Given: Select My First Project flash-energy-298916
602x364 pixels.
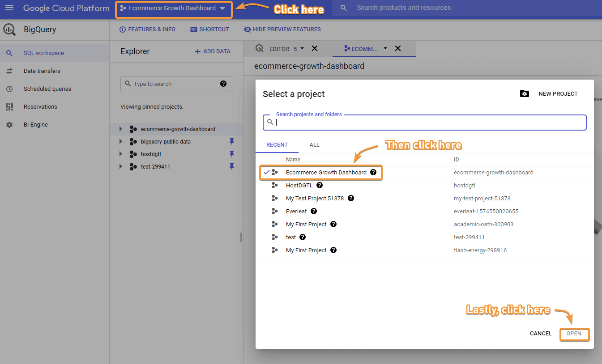Looking at the screenshot, I should coord(425,250).
